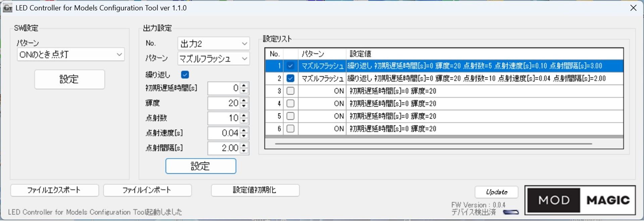Check row 4 checkbox in settings list

pyautogui.click(x=290, y=103)
